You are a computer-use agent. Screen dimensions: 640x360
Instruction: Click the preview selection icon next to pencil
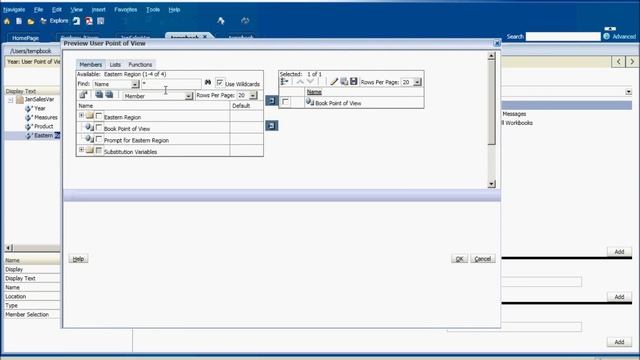point(344,82)
